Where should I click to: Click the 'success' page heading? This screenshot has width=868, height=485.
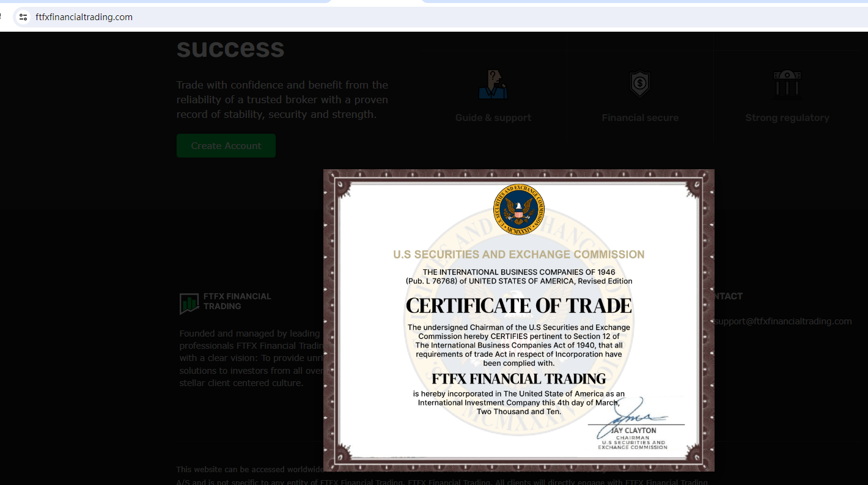coord(230,48)
